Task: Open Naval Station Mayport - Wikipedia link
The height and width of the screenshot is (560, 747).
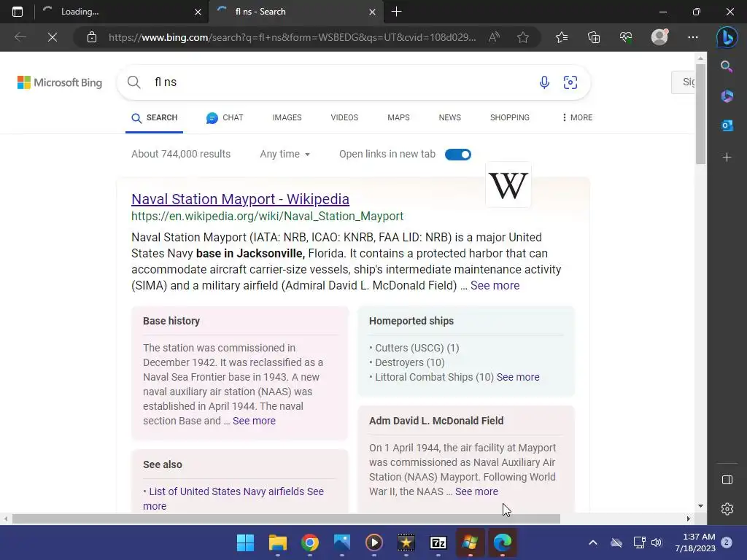Action: tap(240, 199)
